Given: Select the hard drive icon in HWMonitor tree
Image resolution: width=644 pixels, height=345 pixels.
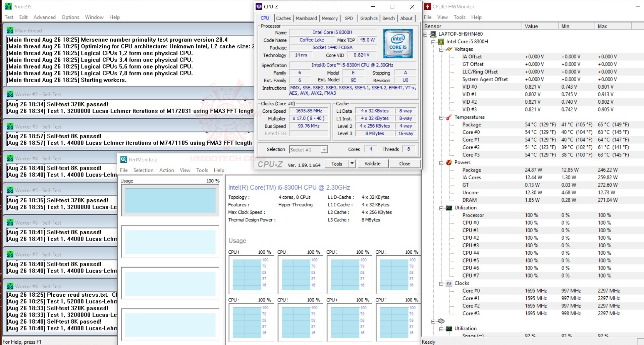Looking at the screenshot, I should click(x=441, y=321).
